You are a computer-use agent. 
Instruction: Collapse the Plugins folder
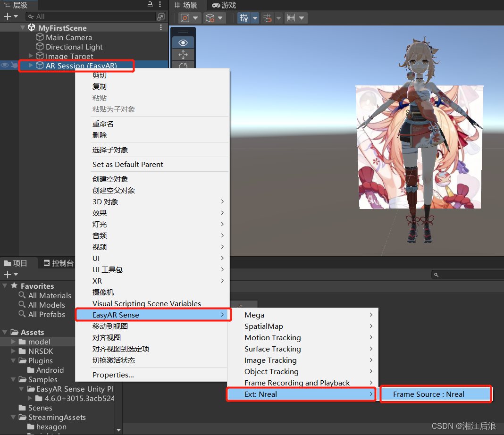[x=14, y=360]
